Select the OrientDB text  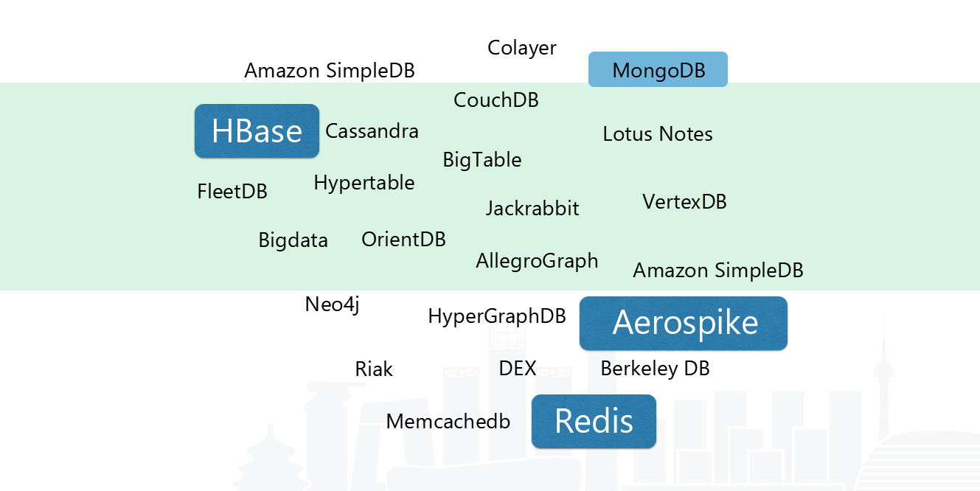[403, 240]
